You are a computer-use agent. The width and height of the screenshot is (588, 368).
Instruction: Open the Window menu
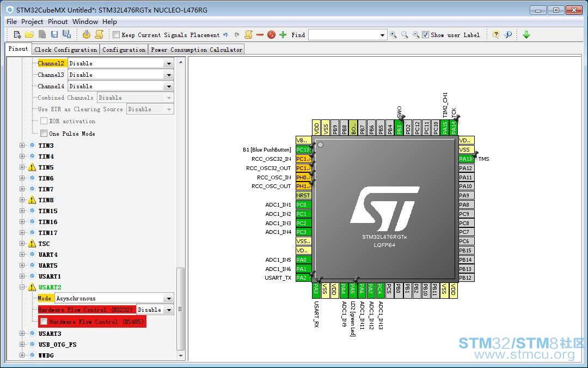tap(85, 22)
